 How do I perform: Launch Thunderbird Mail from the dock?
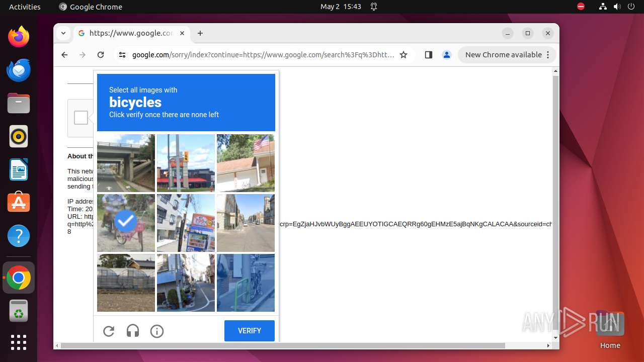point(19,70)
